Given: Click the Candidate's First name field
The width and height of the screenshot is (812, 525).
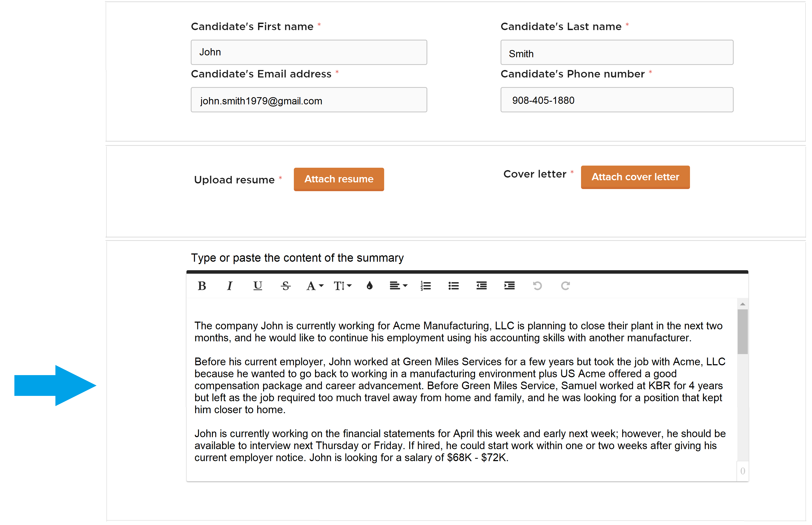Looking at the screenshot, I should click(x=308, y=52).
